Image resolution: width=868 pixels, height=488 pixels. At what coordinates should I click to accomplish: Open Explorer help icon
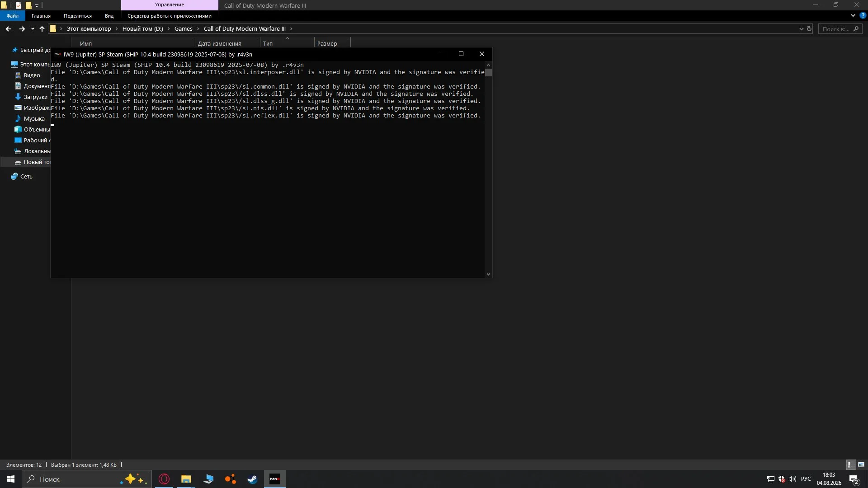(863, 15)
